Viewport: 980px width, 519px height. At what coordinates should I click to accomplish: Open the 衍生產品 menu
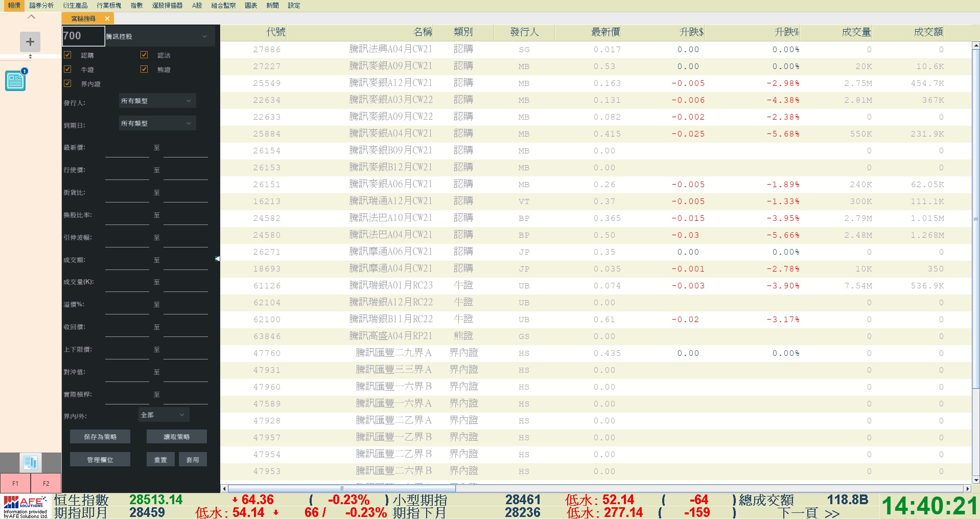75,5
